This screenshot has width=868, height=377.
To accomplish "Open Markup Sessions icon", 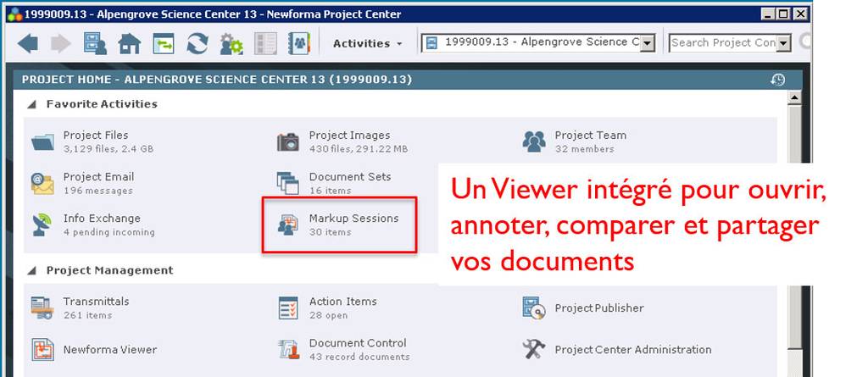I will [288, 225].
